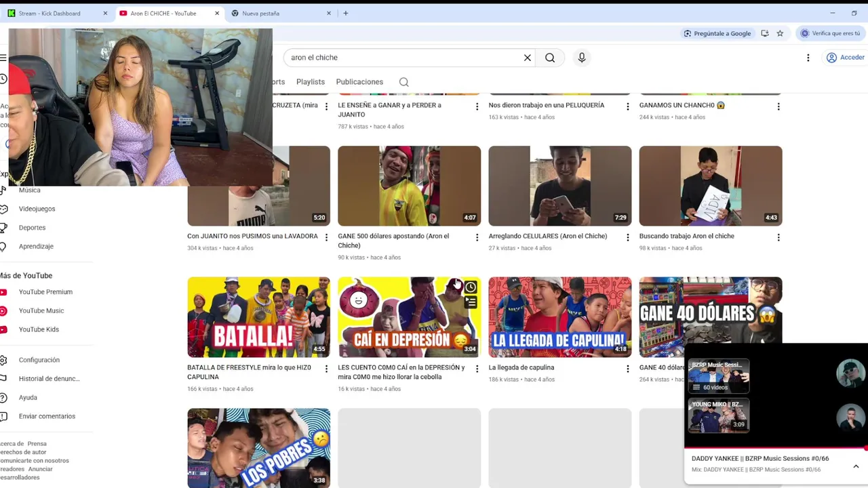Viewport: 868px width, 488px height.
Task: Open a new browser tab with plus
Action: pos(345,14)
